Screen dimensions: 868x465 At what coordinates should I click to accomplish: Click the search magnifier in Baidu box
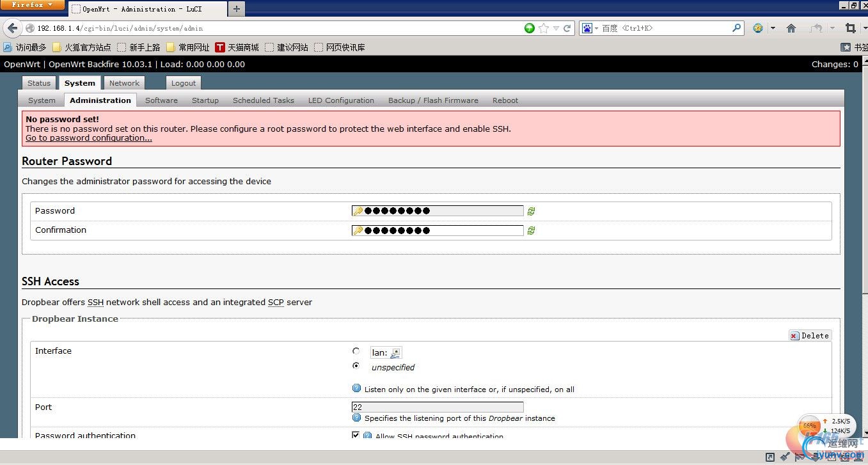(737, 28)
